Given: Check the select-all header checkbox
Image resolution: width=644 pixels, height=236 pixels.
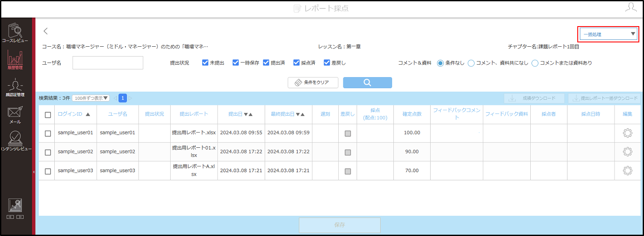Looking at the screenshot, I should click(48, 115).
